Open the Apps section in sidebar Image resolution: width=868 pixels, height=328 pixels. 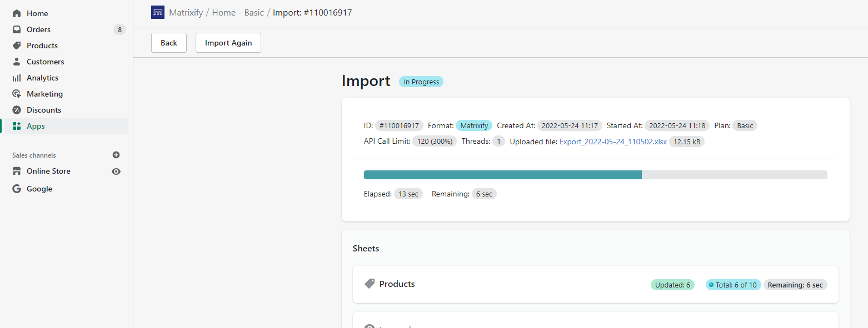click(36, 126)
